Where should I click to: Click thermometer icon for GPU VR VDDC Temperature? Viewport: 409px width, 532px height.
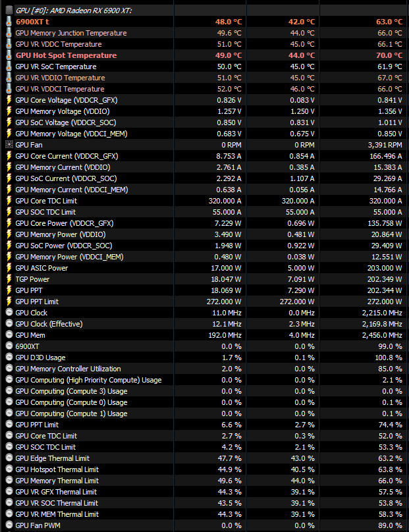(9, 43)
